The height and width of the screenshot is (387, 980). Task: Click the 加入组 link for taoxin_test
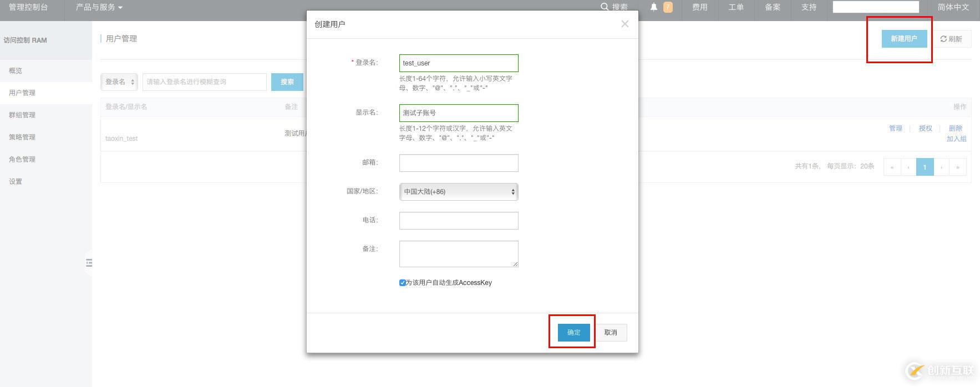click(x=956, y=139)
